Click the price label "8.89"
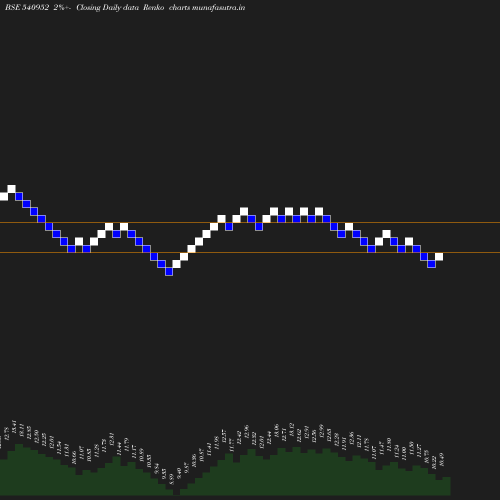 click(172, 480)
